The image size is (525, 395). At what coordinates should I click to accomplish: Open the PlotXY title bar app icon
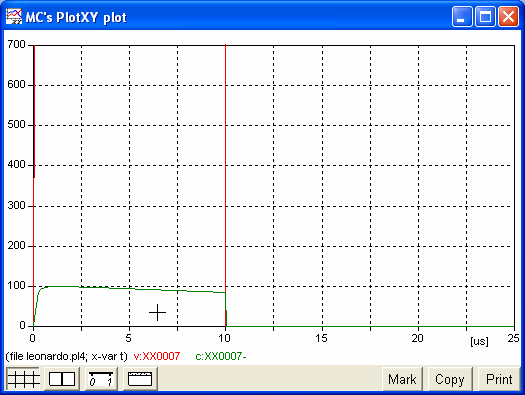[14, 16]
